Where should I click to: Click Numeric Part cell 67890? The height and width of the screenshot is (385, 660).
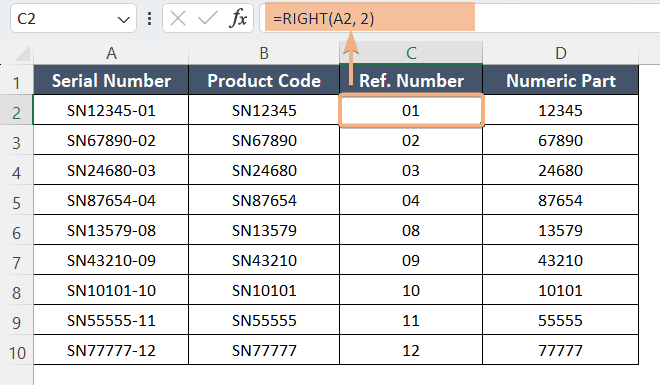pyautogui.click(x=560, y=140)
